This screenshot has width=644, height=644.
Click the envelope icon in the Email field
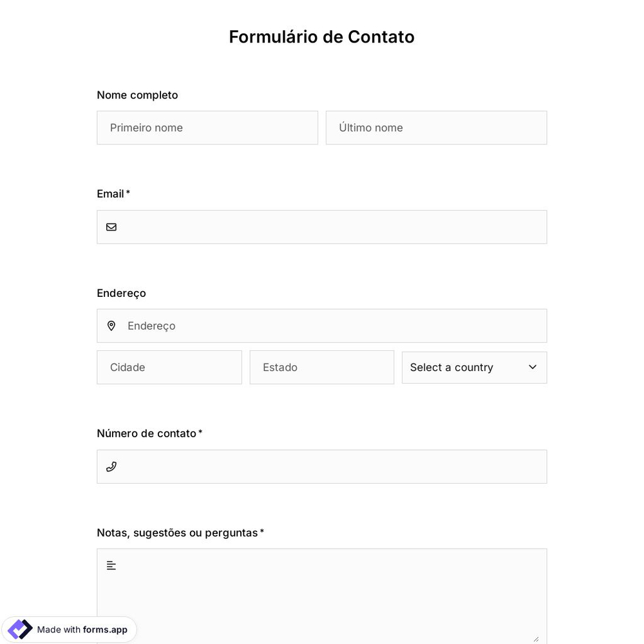111,227
